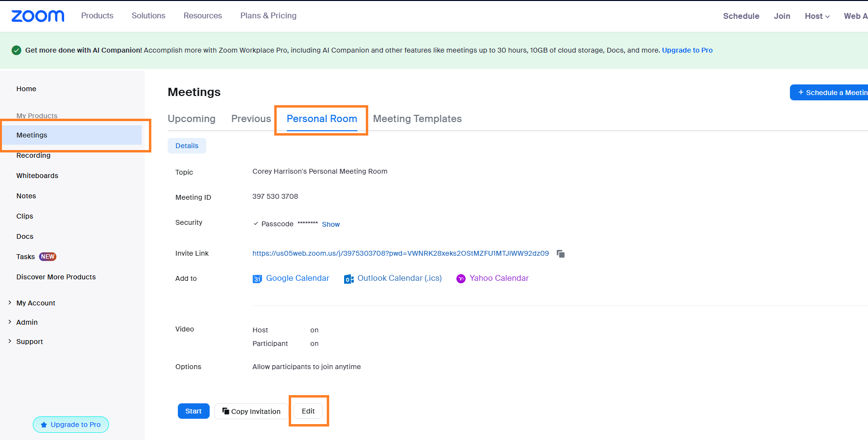This screenshot has height=440, width=868.
Task: Open the personal room invite link
Action: tap(401, 253)
